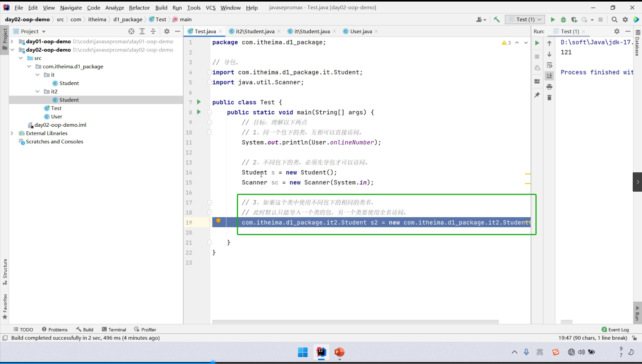Switch to it2\Student.java editor tab

(255, 31)
